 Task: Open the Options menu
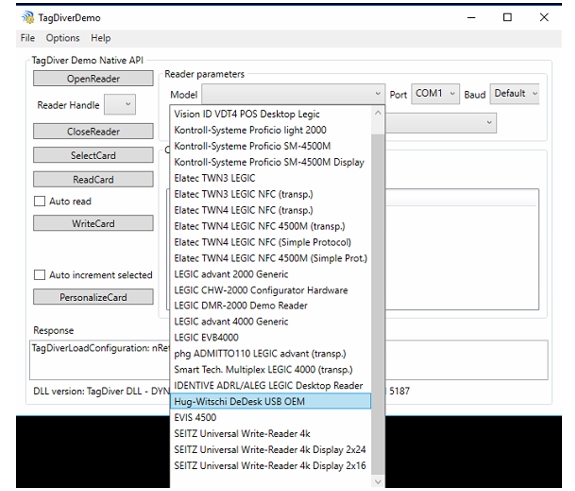pyautogui.click(x=63, y=38)
